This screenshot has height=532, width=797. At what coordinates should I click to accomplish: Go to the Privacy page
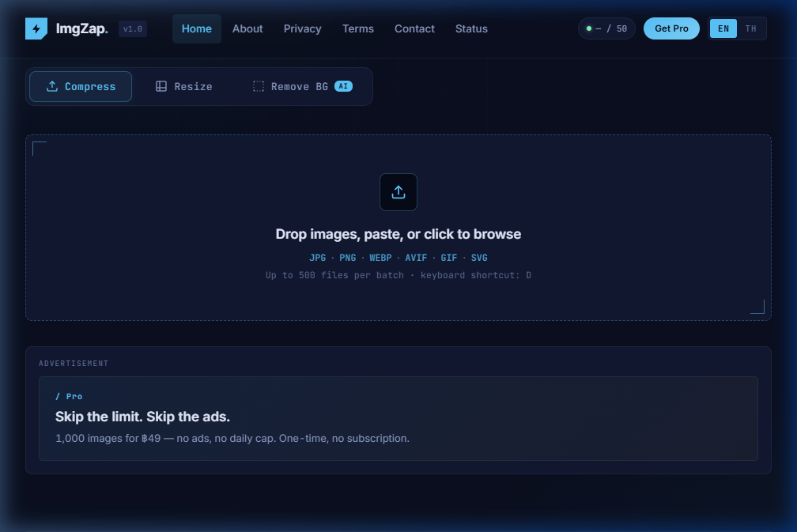(x=302, y=28)
